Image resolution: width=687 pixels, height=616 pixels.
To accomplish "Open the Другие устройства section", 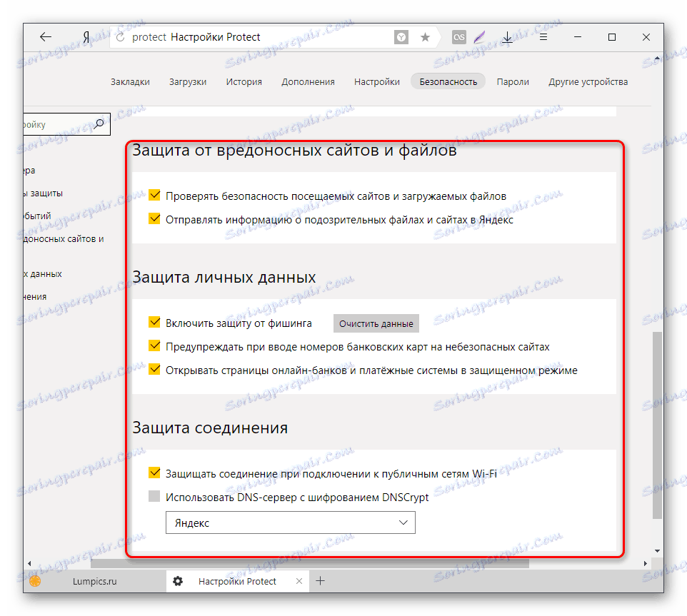I will pyautogui.click(x=588, y=82).
